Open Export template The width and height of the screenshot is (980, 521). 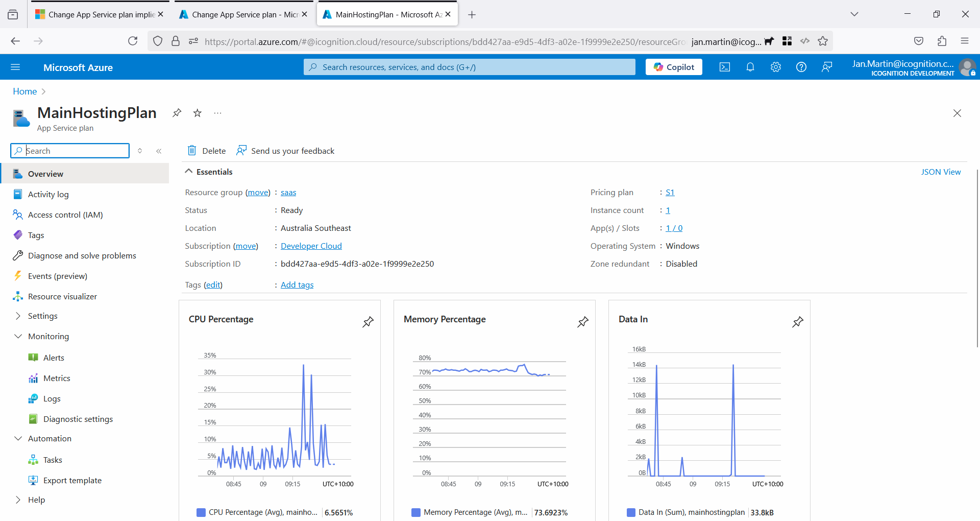pos(72,480)
